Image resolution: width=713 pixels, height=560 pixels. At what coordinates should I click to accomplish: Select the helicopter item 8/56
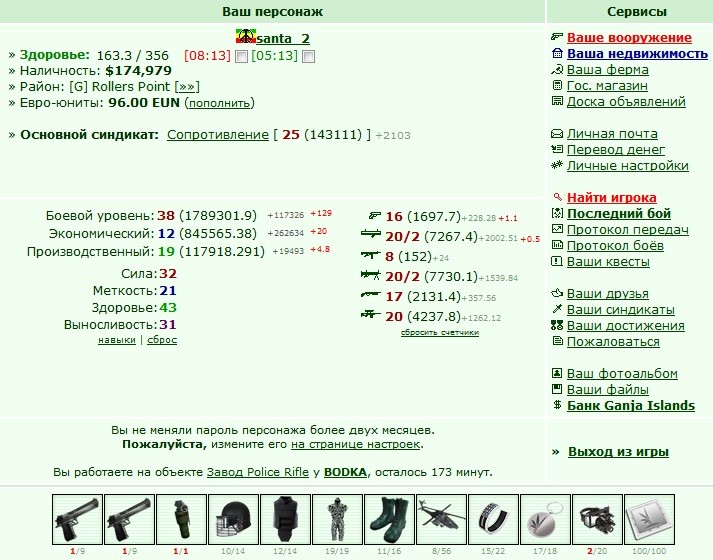441,520
